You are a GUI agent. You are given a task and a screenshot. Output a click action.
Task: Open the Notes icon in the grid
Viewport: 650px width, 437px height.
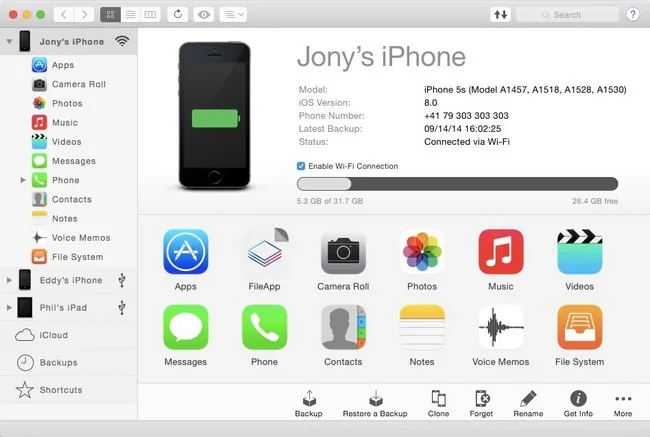(x=422, y=327)
